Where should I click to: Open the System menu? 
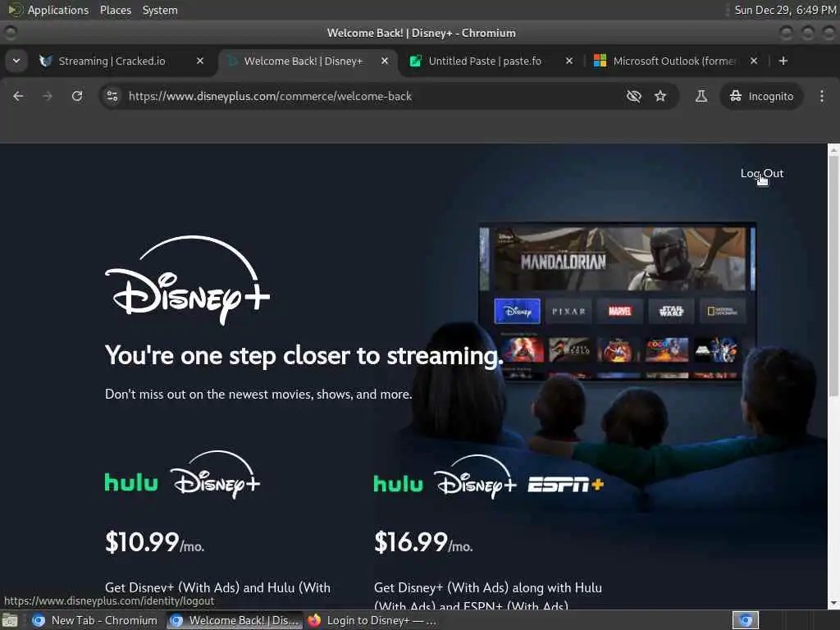[160, 10]
